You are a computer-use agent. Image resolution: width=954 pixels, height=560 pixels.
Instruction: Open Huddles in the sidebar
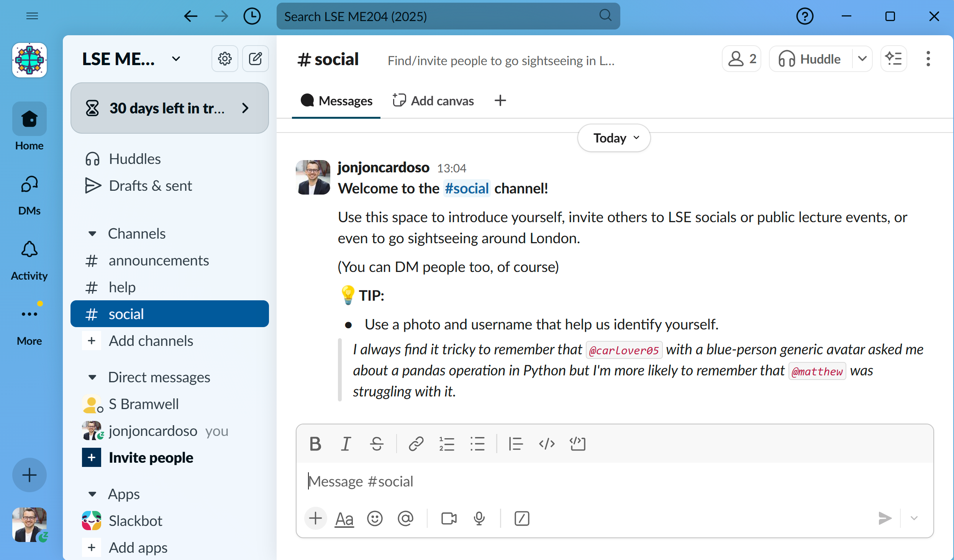point(170,159)
